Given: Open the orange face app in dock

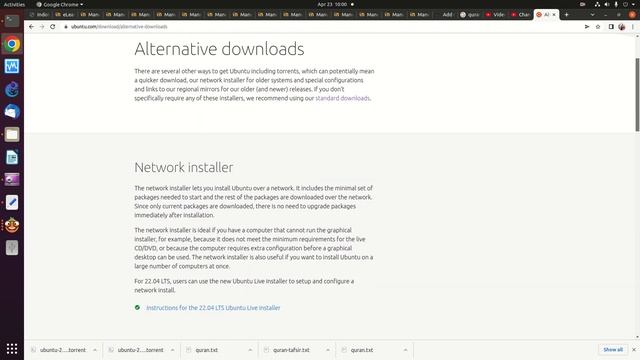Looking at the screenshot, I should coord(12,225).
